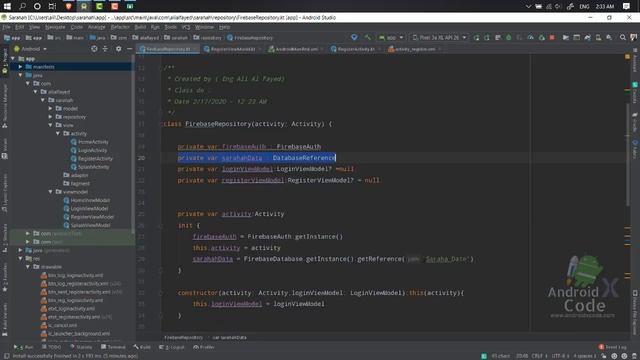Click the Collapse All icon in the Project panel
The image size is (640, 360).
click(x=105, y=49)
